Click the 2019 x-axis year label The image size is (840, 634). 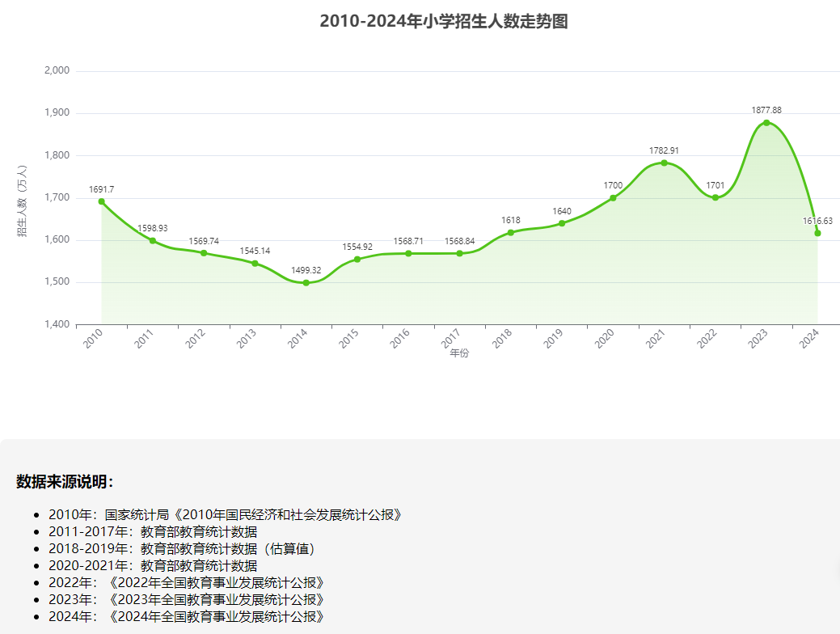(554, 340)
